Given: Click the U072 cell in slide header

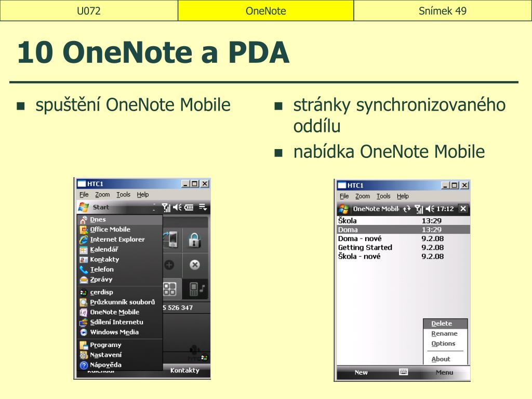Looking at the screenshot, I should [x=89, y=11].
